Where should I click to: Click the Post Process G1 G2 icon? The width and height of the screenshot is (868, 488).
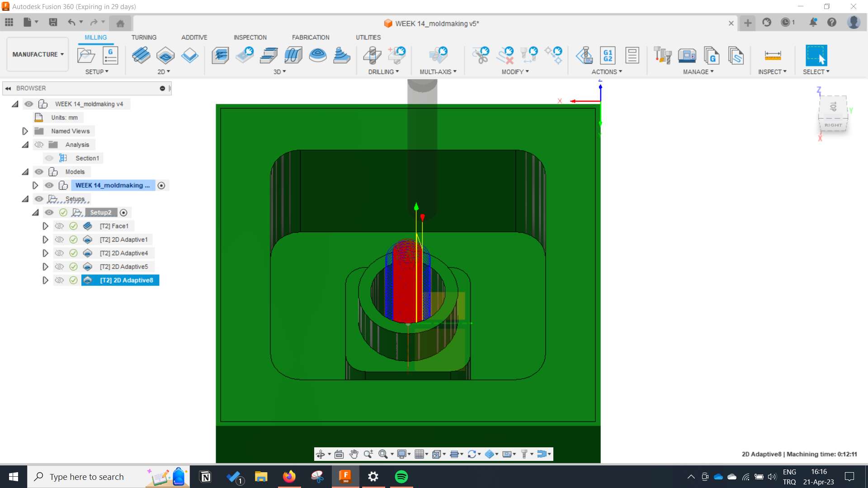608,56
